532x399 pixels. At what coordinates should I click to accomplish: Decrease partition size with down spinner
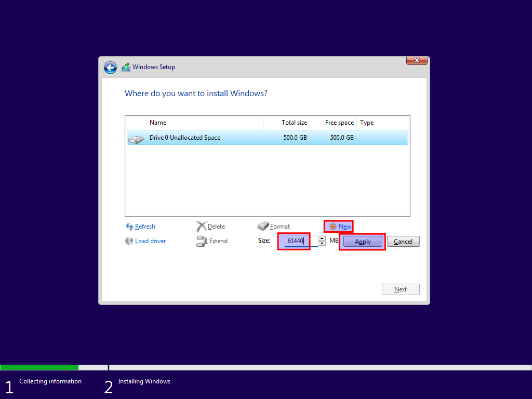click(x=322, y=244)
